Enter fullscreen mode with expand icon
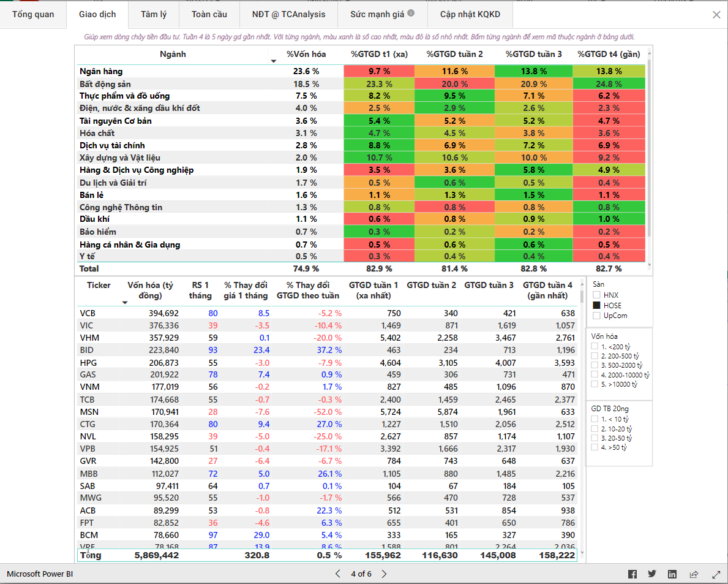The image size is (728, 584). (x=716, y=574)
